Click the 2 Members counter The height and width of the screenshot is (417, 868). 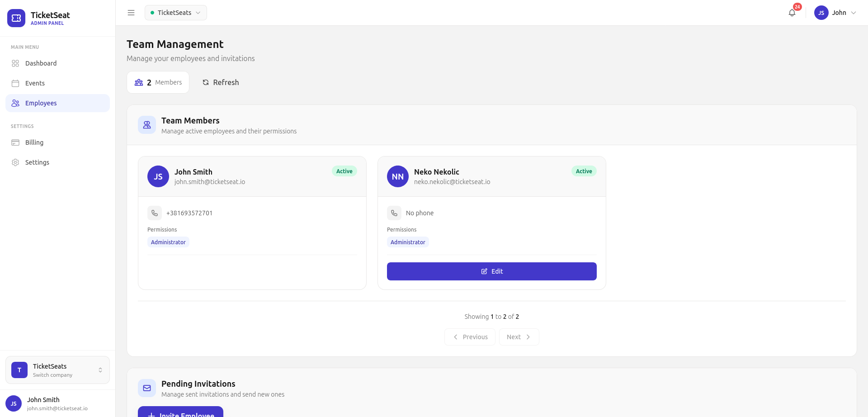tap(158, 82)
